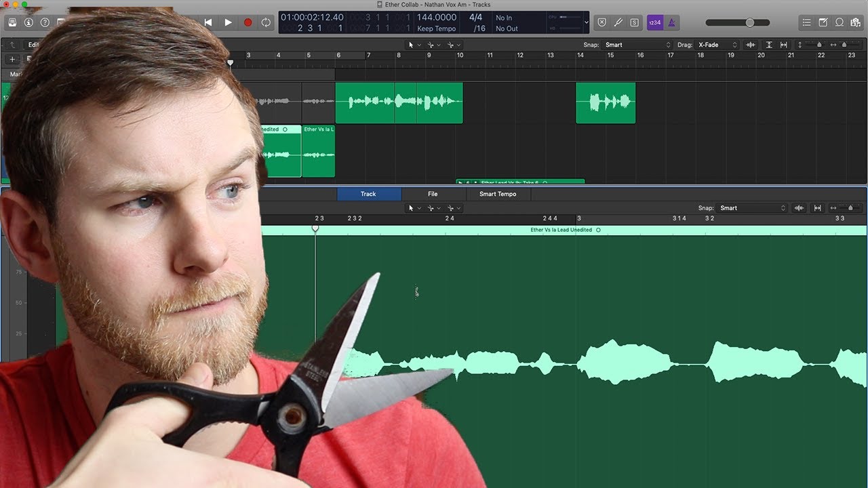Open the Tracks area Snap Smart dropdown
The image size is (868, 488).
637,45
